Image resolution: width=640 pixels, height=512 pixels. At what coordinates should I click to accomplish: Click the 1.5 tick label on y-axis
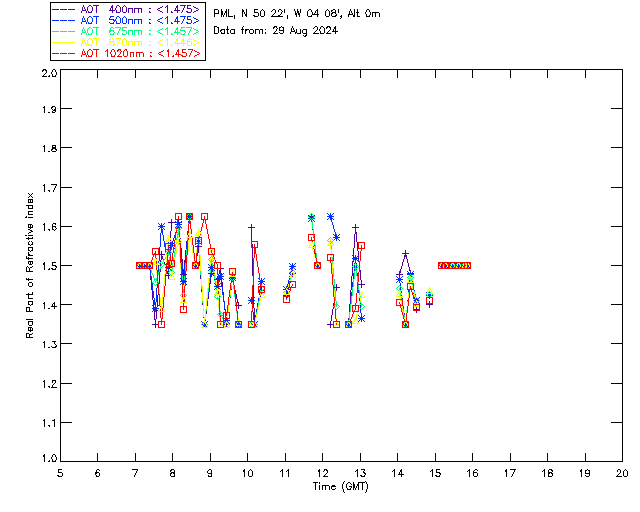click(x=48, y=266)
